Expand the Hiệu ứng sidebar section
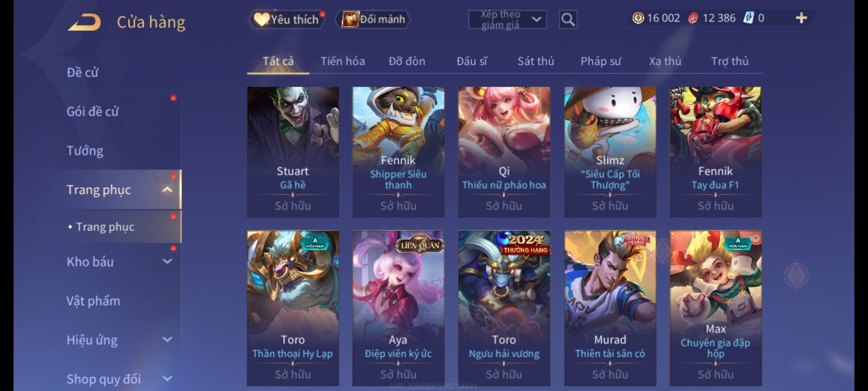Viewport: 868px width, 391px height. pyautogui.click(x=167, y=340)
